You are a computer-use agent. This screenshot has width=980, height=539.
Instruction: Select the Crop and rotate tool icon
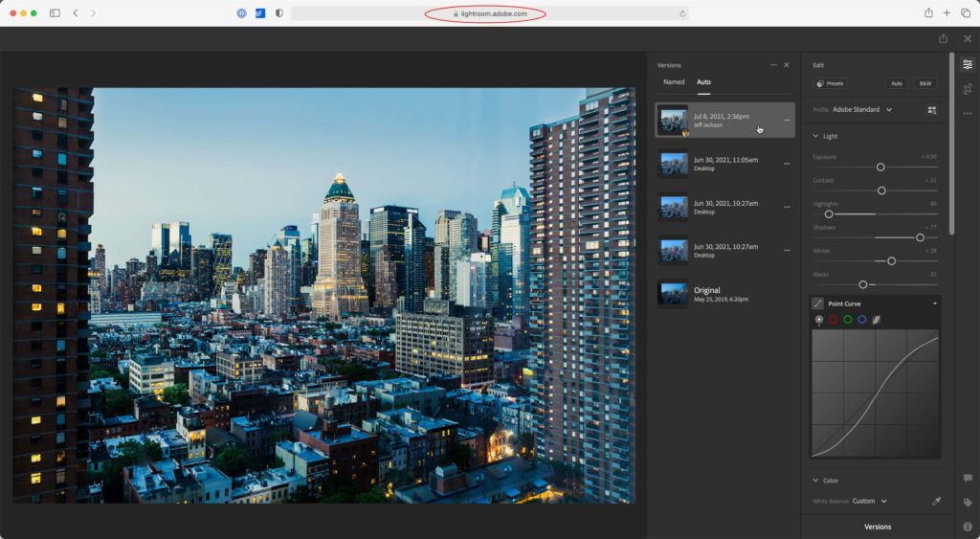[x=968, y=89]
